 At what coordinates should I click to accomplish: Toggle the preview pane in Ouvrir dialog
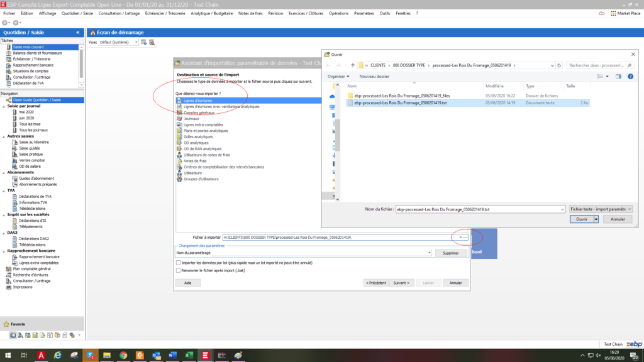[618, 76]
